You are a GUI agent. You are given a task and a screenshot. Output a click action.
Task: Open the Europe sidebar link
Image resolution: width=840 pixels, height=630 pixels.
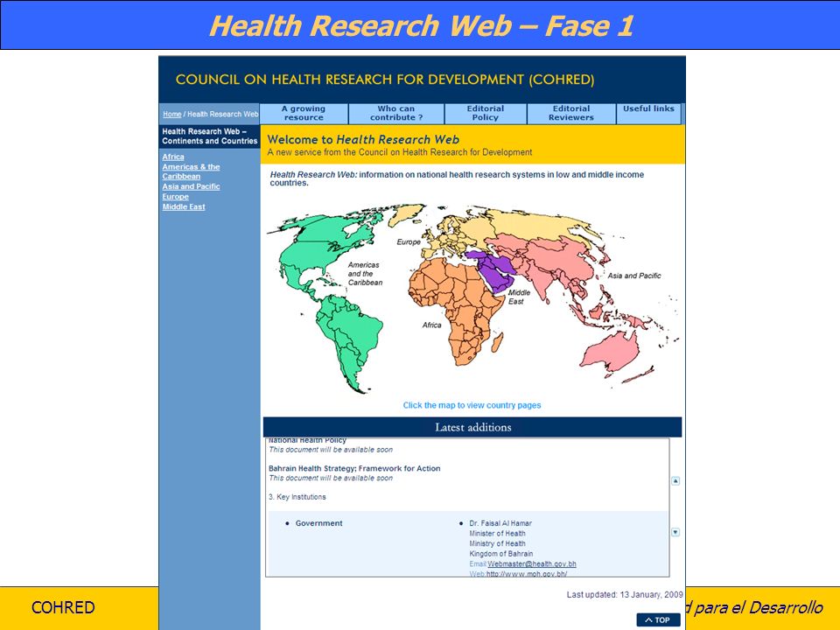176,197
